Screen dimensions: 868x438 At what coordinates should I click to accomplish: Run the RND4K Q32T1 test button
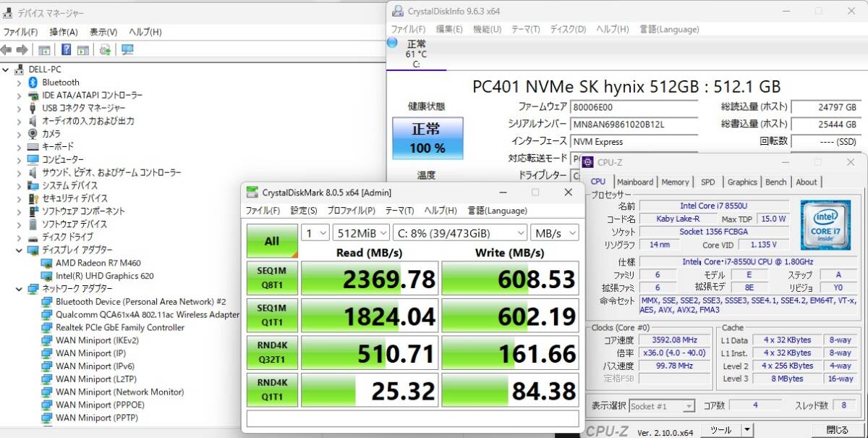click(x=272, y=353)
